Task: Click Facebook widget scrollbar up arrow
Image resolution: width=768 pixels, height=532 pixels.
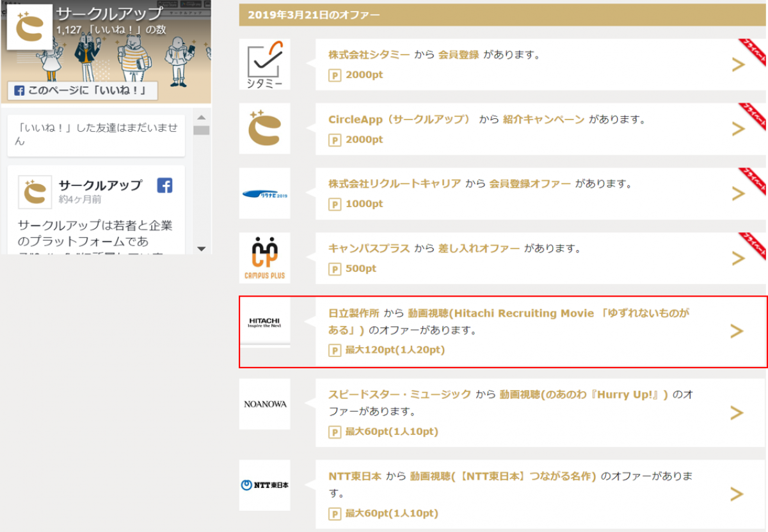Action: [202, 118]
